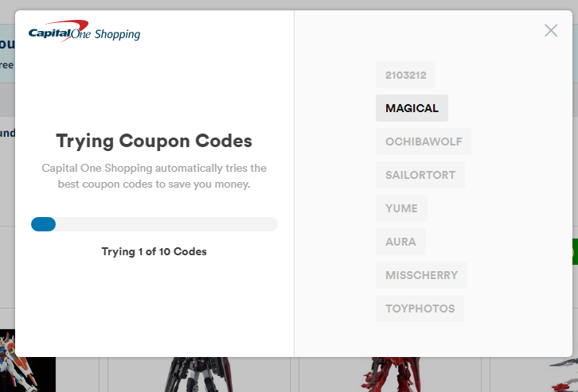Screen dimensions: 578x392
Task: Select the AURA coupon code
Action: pos(400,242)
